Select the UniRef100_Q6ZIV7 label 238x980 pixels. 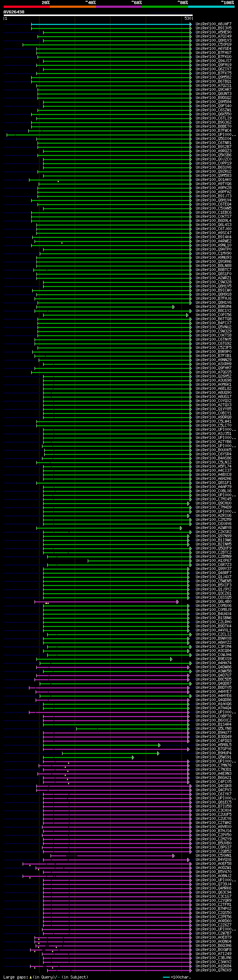coord(214,69)
